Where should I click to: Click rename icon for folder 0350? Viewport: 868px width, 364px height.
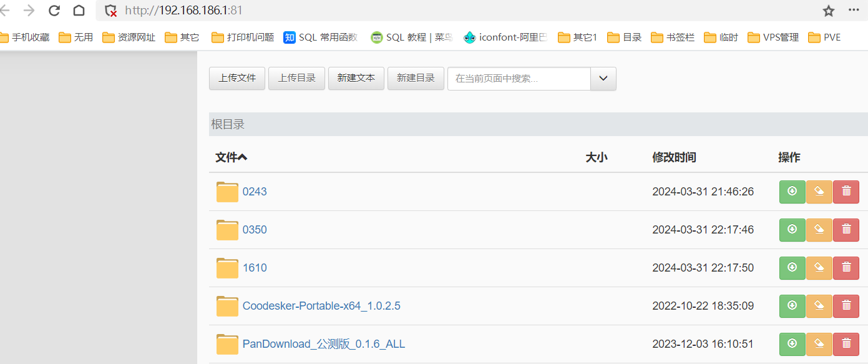coord(819,230)
